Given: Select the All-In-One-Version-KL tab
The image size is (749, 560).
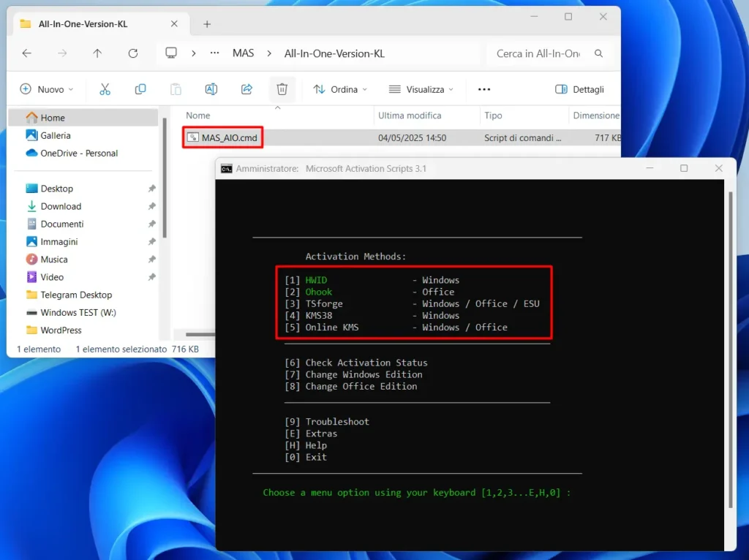Looking at the screenshot, I should point(100,24).
